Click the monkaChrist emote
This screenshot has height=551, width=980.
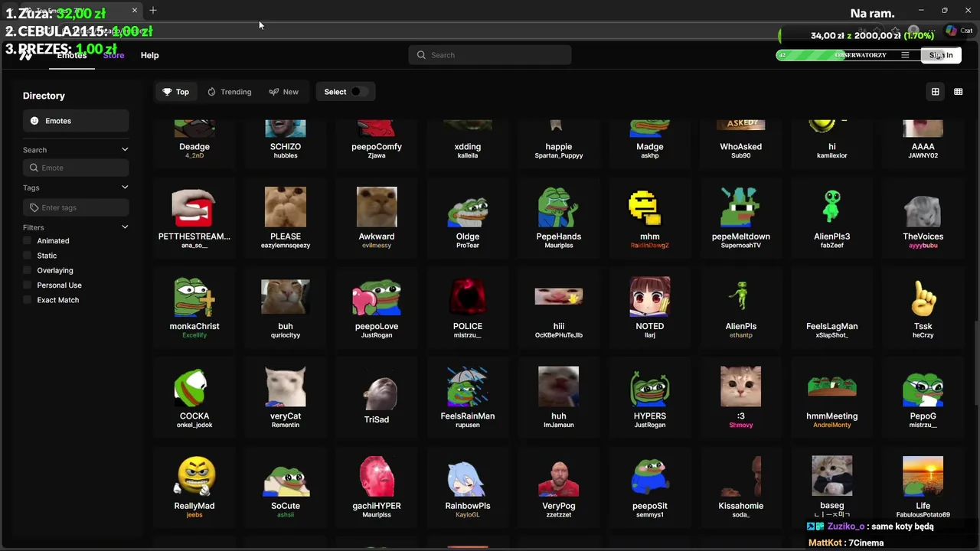pos(194,297)
